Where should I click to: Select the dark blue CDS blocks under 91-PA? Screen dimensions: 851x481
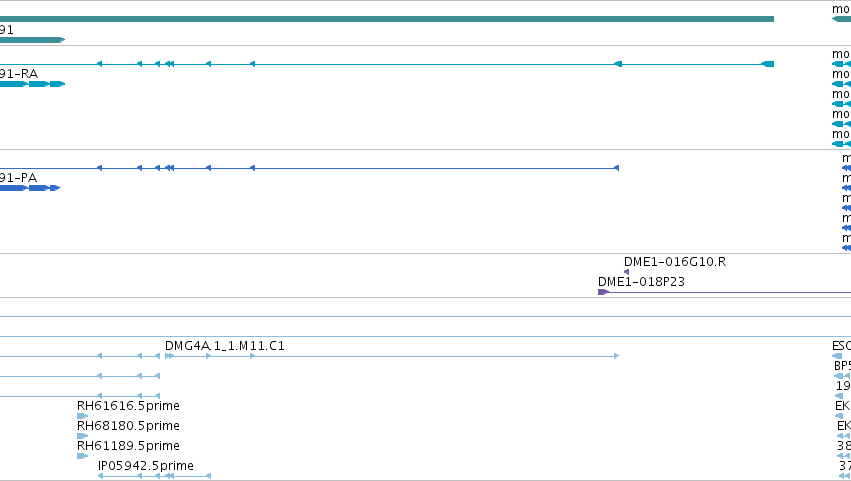(x=30, y=188)
